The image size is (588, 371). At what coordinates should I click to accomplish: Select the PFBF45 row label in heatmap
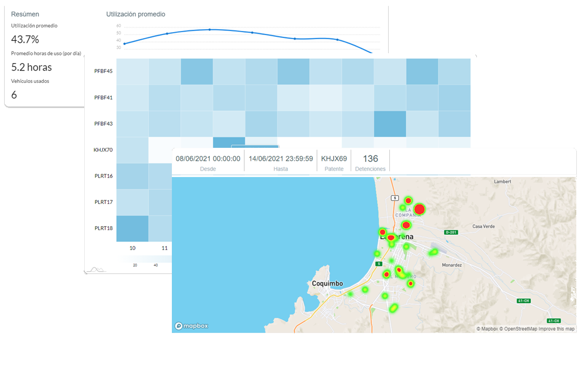click(x=103, y=72)
